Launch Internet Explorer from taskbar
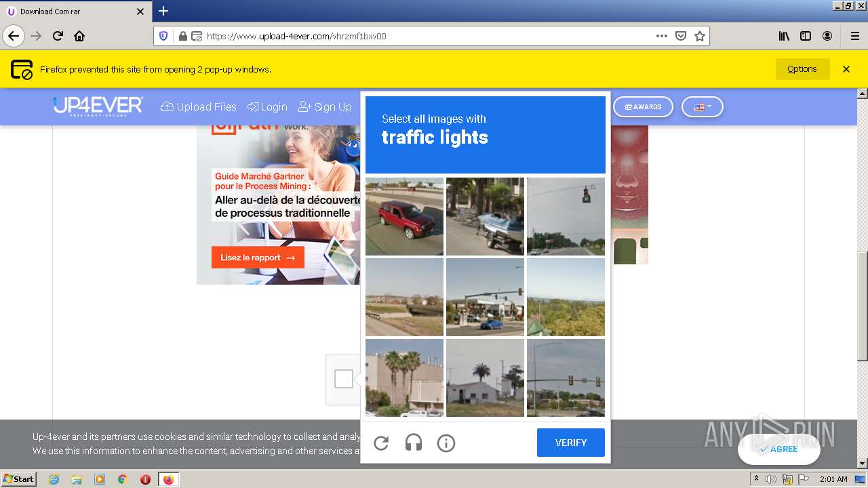The image size is (868, 488). [x=54, y=479]
